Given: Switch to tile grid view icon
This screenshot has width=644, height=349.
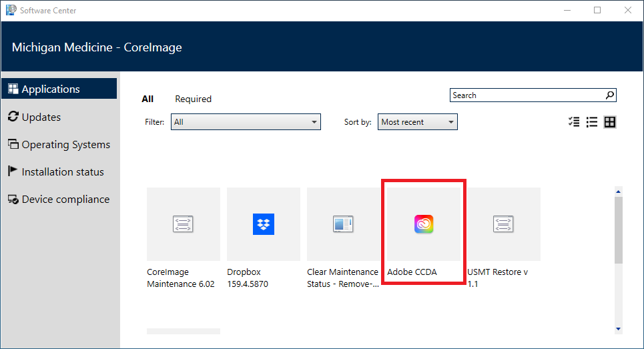Looking at the screenshot, I should (609, 122).
